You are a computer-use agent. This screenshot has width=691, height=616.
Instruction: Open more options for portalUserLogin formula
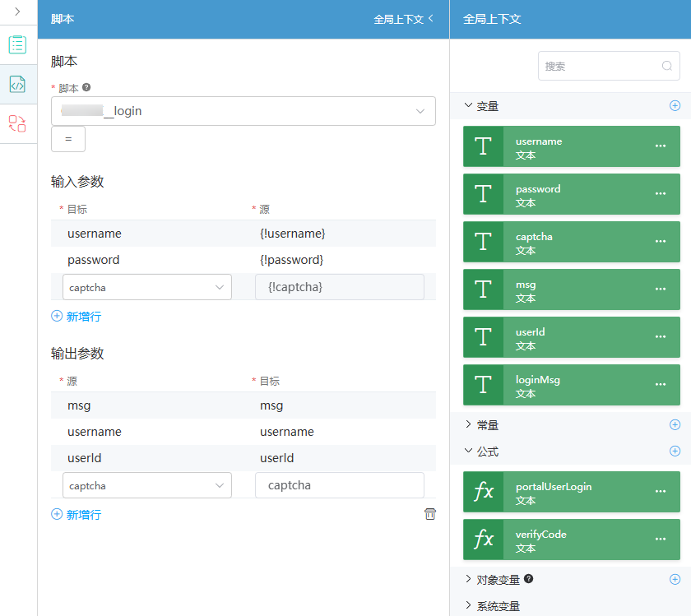[660, 491]
